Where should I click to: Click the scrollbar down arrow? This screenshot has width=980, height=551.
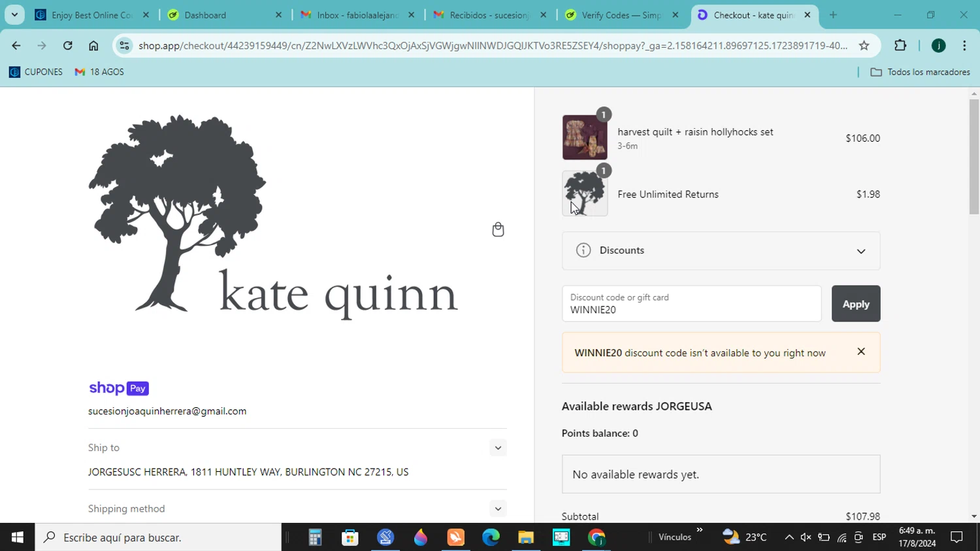tap(974, 516)
